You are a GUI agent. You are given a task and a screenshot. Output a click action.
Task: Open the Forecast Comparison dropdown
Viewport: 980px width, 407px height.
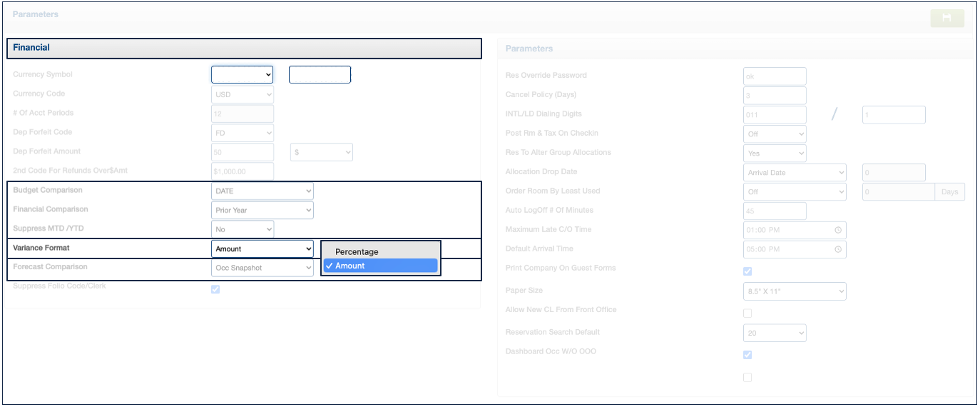point(262,268)
